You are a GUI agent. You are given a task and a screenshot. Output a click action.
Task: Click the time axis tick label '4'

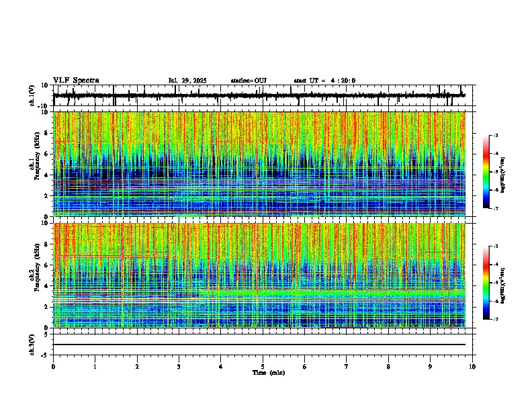pyautogui.click(x=221, y=367)
